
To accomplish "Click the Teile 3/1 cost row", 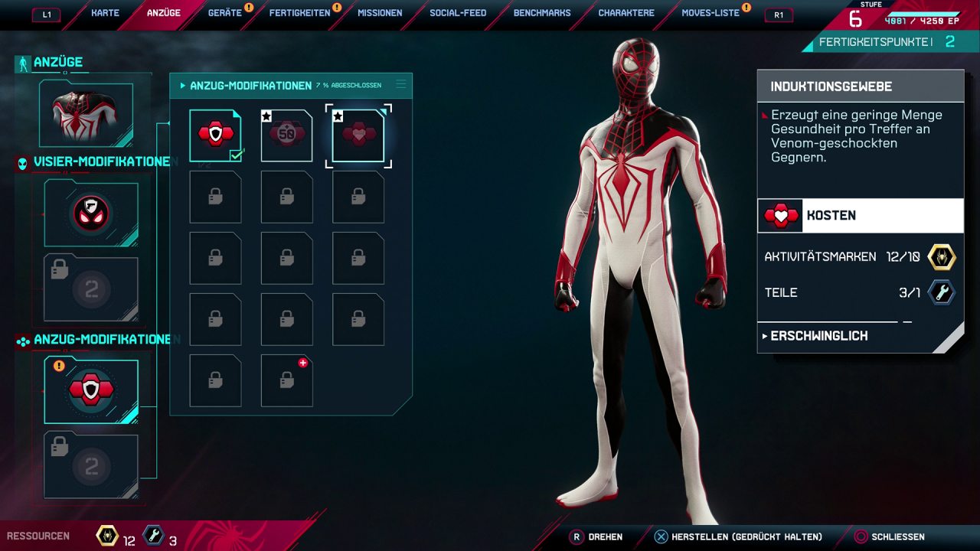I will [860, 292].
